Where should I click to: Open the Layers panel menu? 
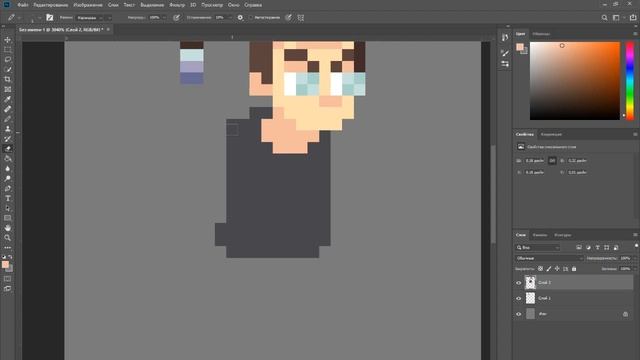click(635, 235)
